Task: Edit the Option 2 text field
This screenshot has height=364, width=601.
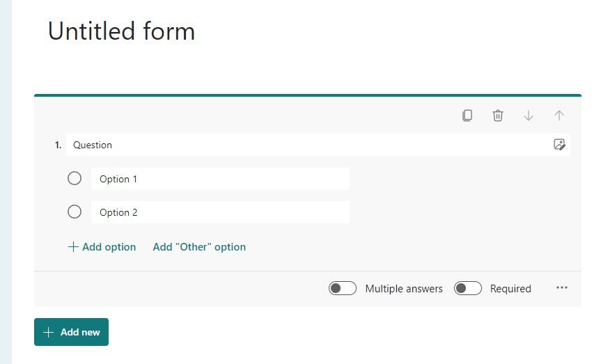Action: pyautogui.click(x=220, y=212)
